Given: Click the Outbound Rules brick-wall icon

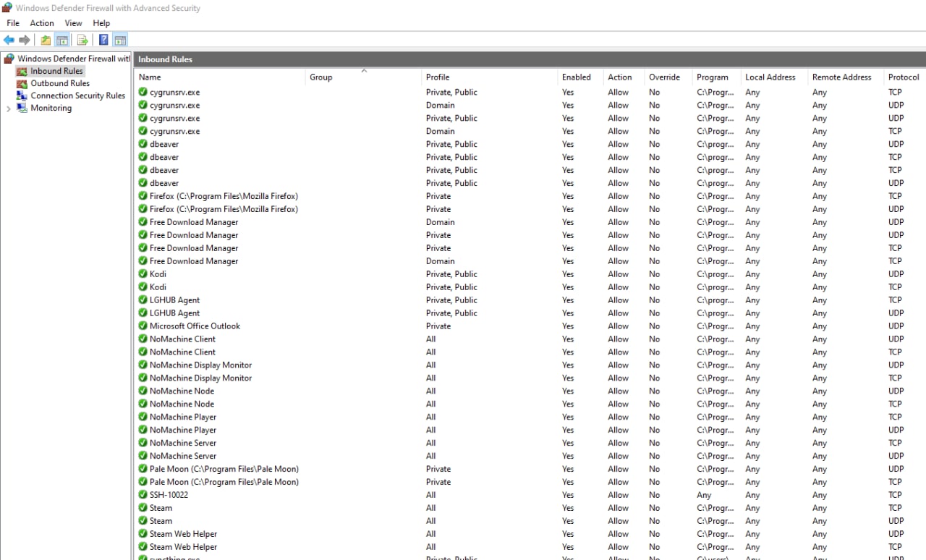Looking at the screenshot, I should 22,83.
